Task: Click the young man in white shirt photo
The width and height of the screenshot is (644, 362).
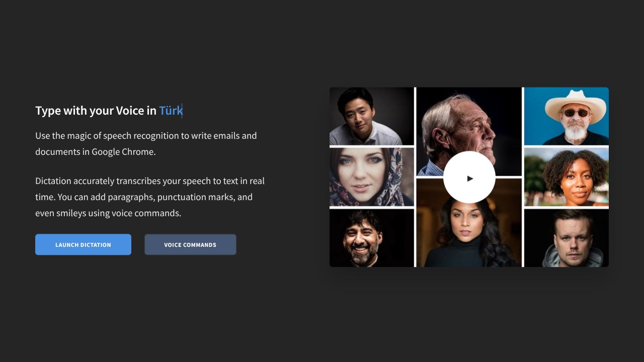Action: pyautogui.click(x=371, y=117)
